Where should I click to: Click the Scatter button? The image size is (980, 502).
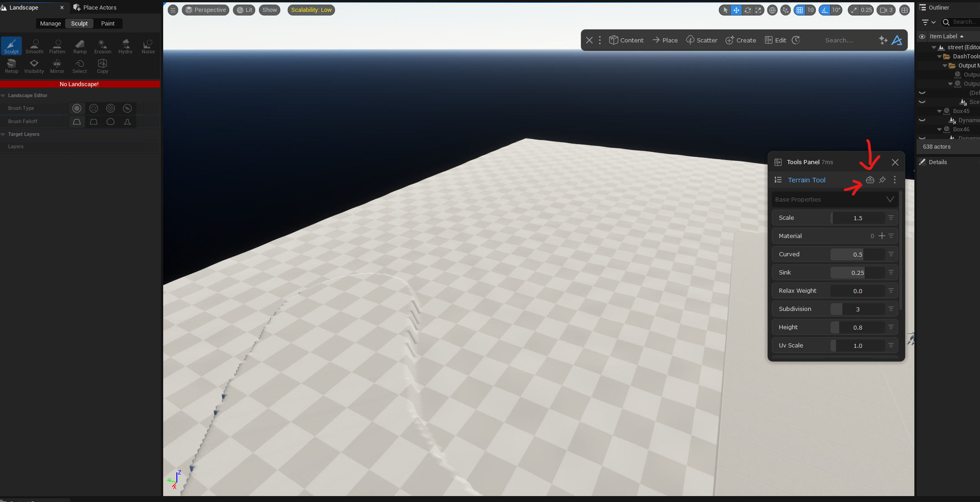tap(701, 40)
